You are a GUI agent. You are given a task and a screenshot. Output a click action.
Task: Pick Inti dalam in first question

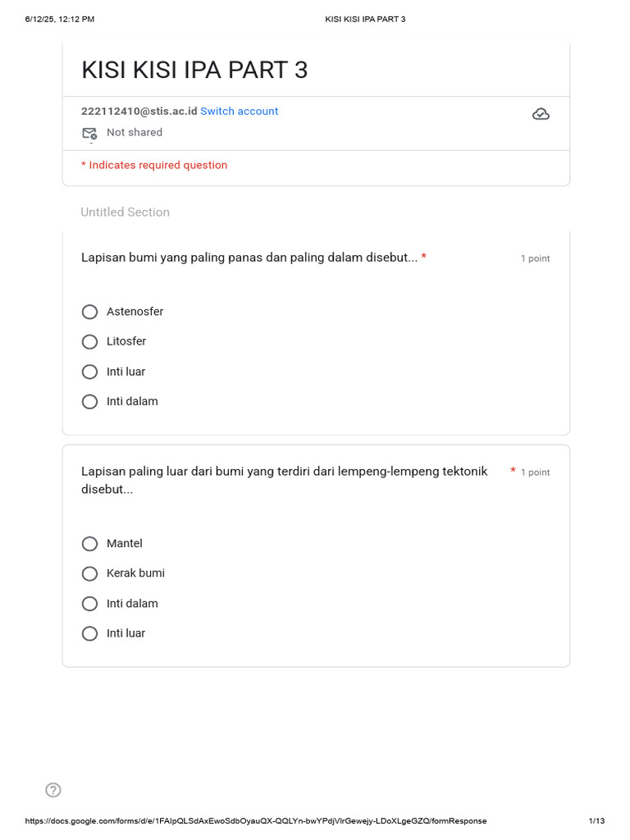click(90, 401)
